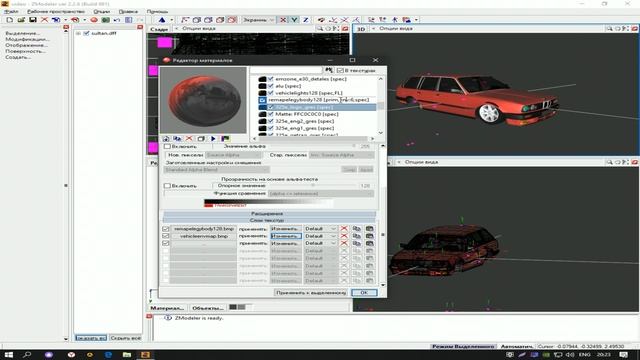Collapse the 'Слои текстур' section header
Screen dimensions: 640x360
click(x=269, y=220)
